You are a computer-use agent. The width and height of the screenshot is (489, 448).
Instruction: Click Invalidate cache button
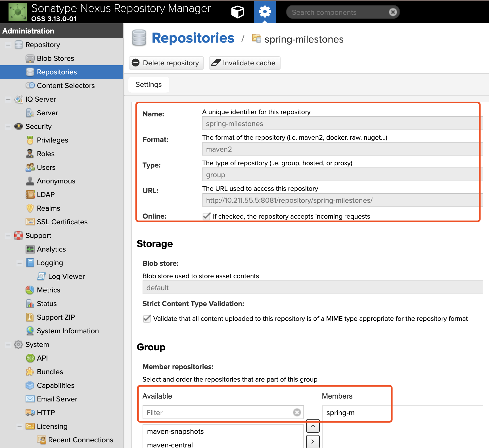[x=245, y=63]
